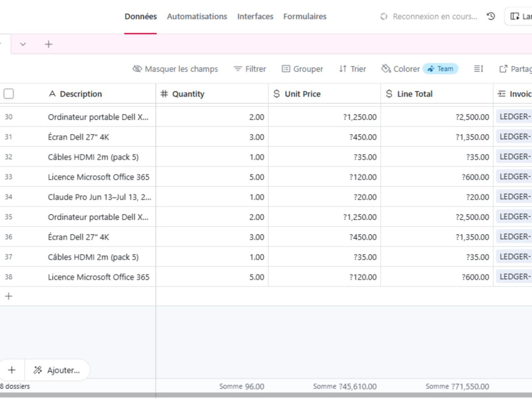This screenshot has width=532, height=399.
Task: Select 'Claude Pro Jun 13–Jul 13' description cell
Action: tap(100, 197)
